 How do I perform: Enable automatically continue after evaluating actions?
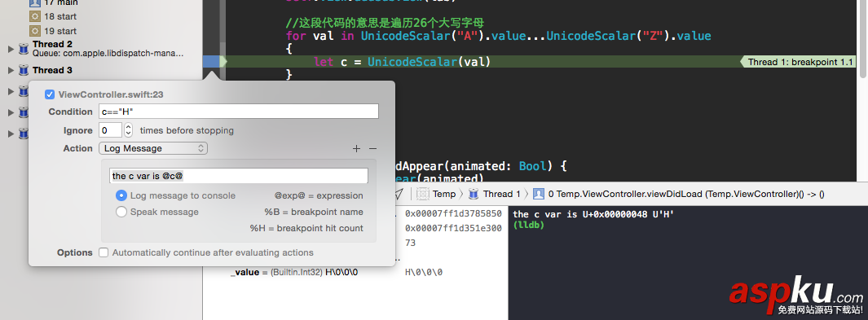click(x=104, y=252)
